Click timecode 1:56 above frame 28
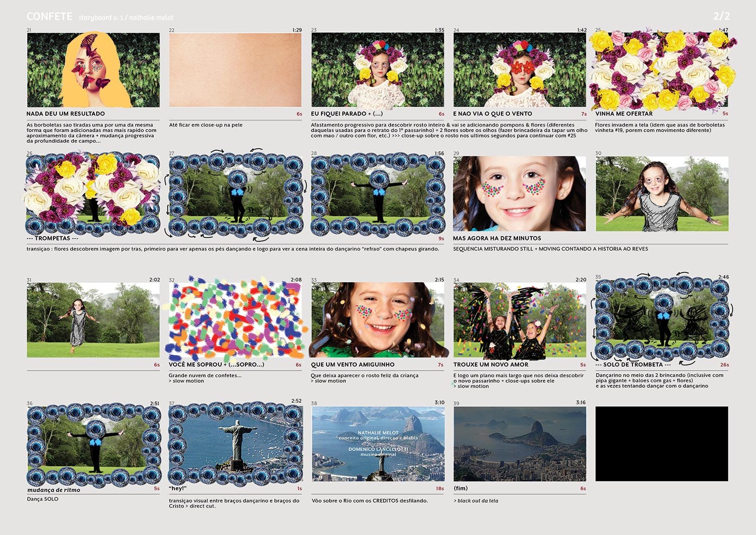 coord(439,154)
